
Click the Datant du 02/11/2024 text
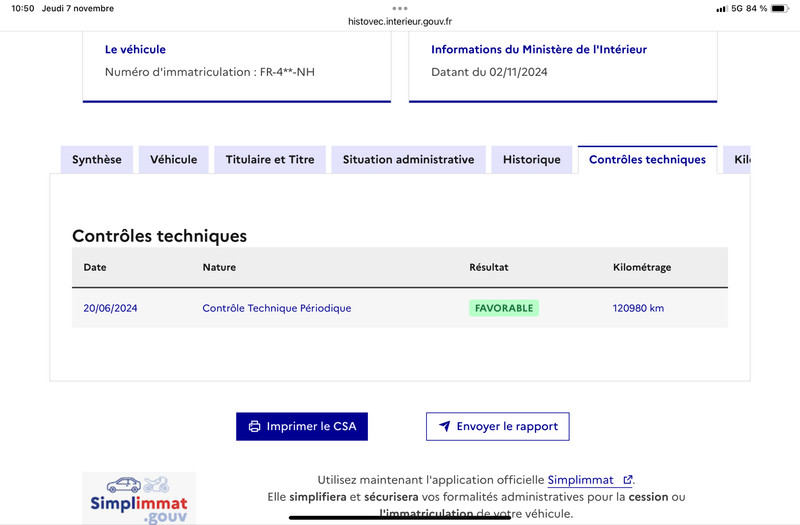(x=489, y=72)
